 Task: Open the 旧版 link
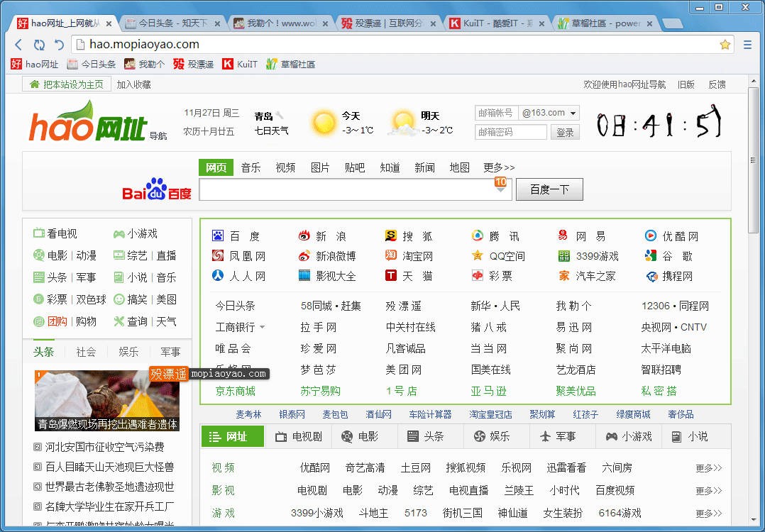click(686, 84)
